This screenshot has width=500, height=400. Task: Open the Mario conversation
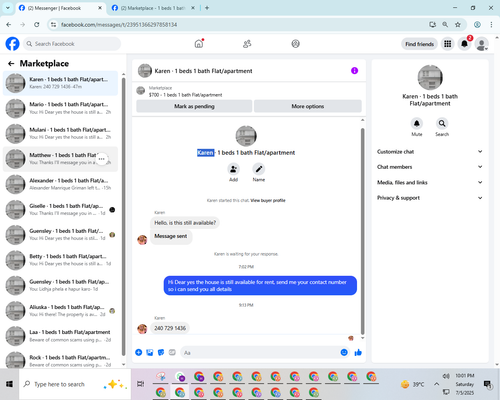tap(60, 108)
